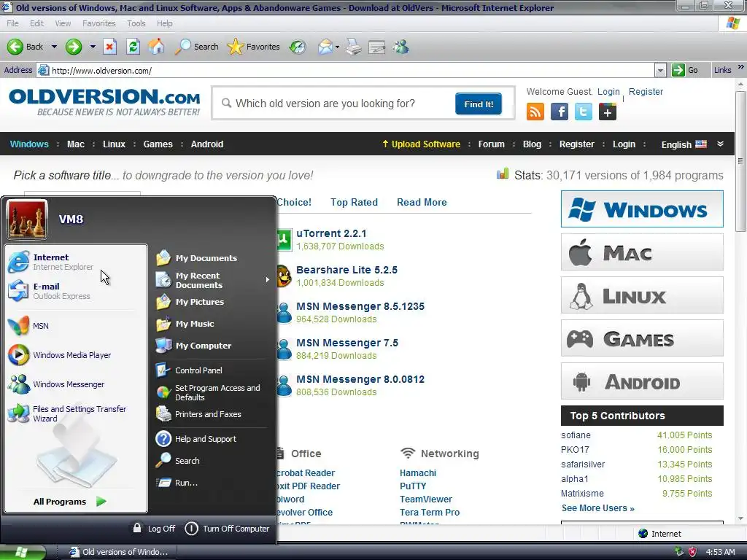Click Turn Off Computer button
747x560 pixels.
coord(228,528)
